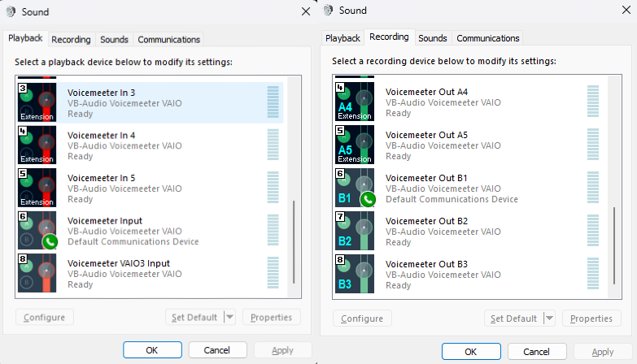
Task: Open Sounds tab in right Sound window
Action: [432, 38]
